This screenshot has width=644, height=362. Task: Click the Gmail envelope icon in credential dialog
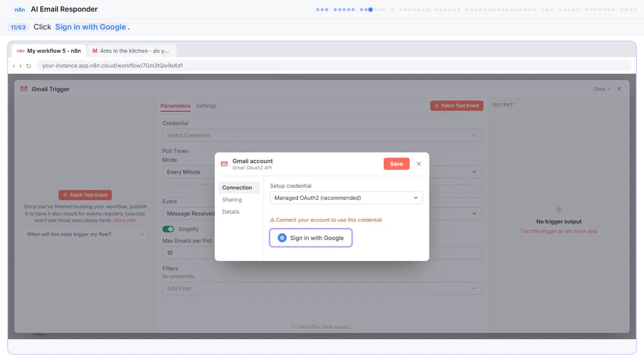(224, 164)
